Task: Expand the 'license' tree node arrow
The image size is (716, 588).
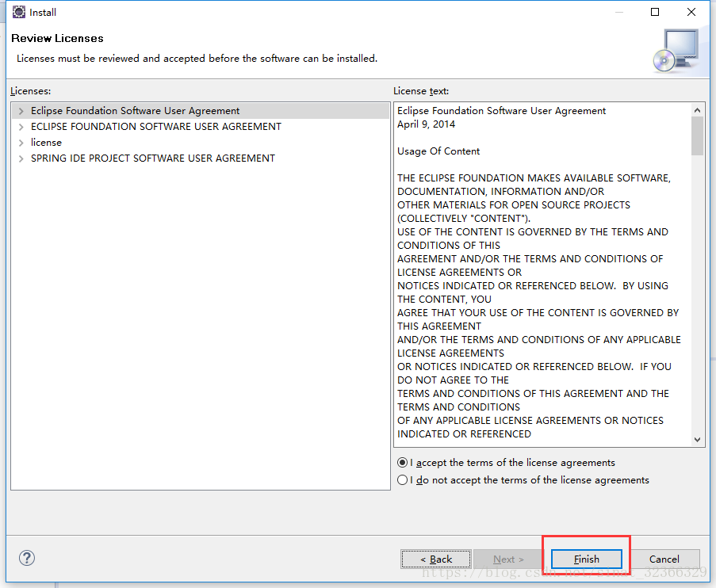Action: [x=21, y=143]
